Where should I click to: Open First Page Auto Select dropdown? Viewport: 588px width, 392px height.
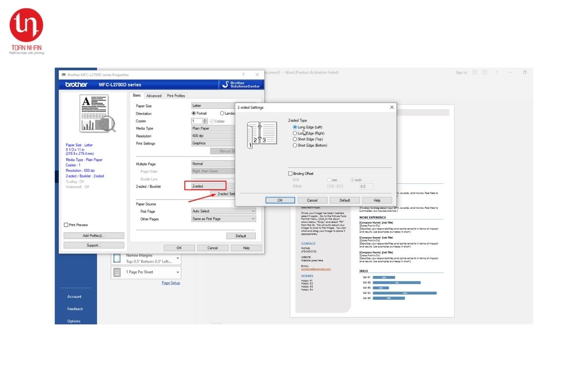pyautogui.click(x=223, y=211)
